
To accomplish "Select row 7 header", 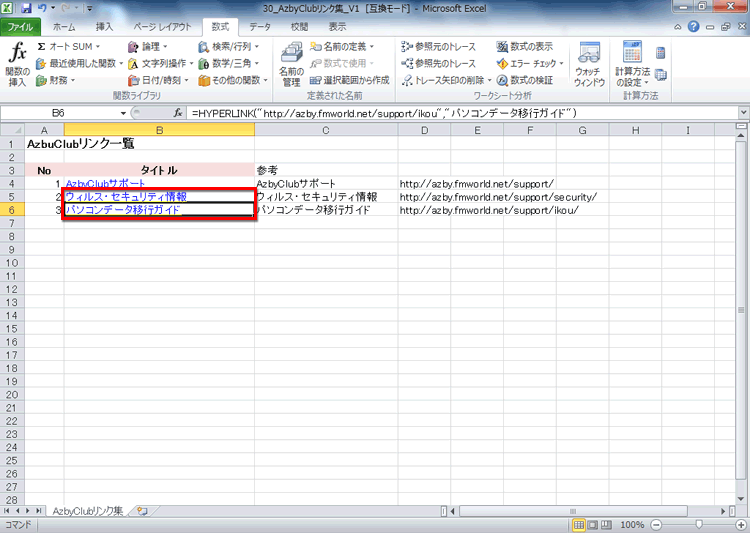I will [12, 223].
